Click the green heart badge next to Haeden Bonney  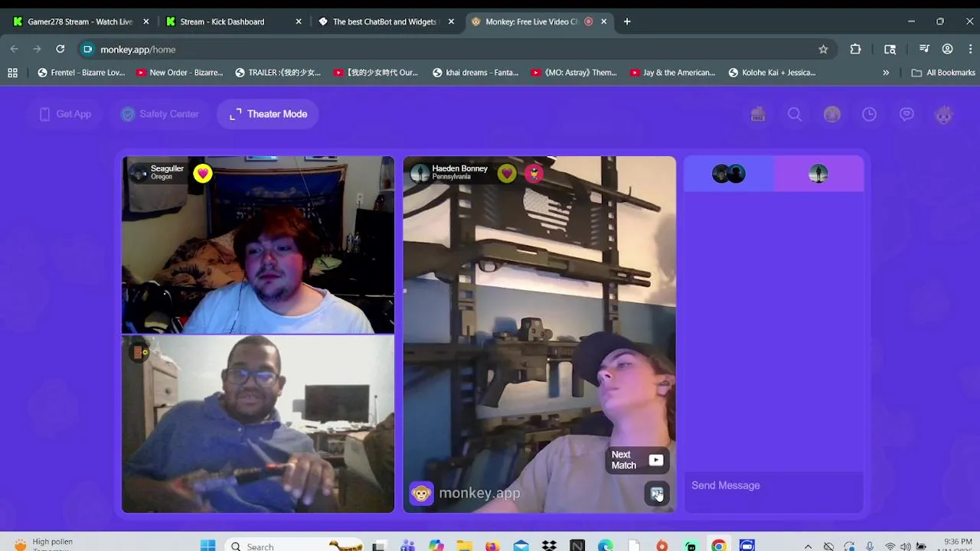(507, 174)
